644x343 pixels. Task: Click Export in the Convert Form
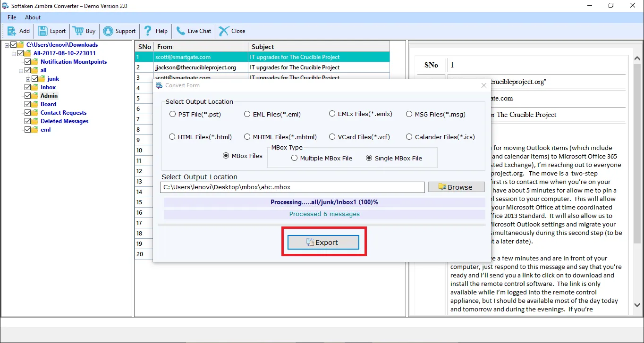click(323, 243)
